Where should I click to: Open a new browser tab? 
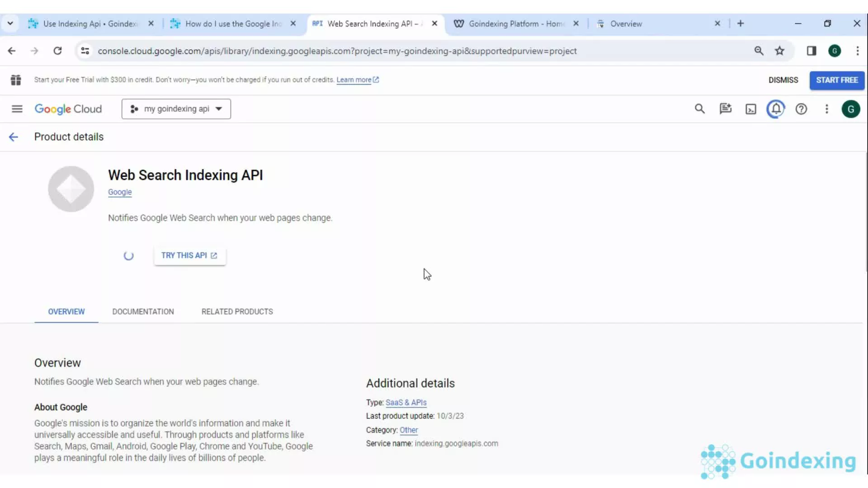741,23
